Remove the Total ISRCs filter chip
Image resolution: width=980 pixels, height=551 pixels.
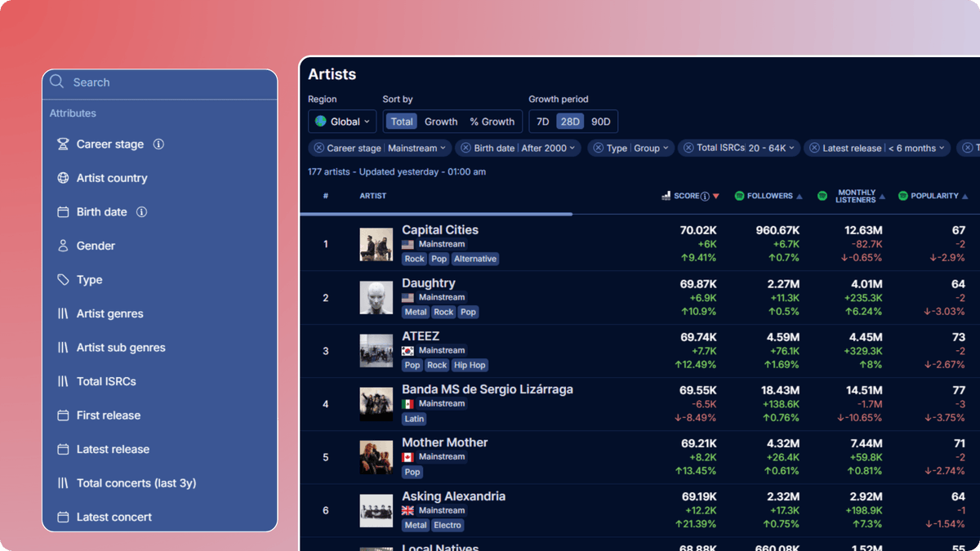(688, 148)
